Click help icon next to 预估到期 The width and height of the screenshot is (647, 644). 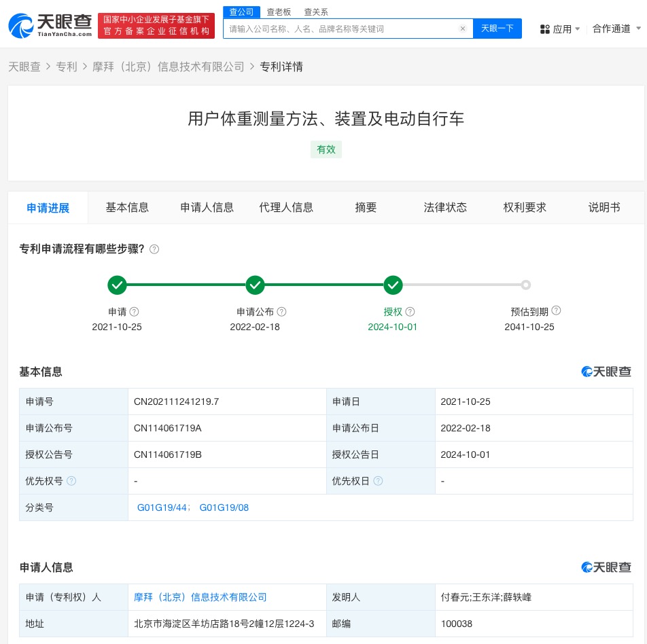[x=556, y=311]
